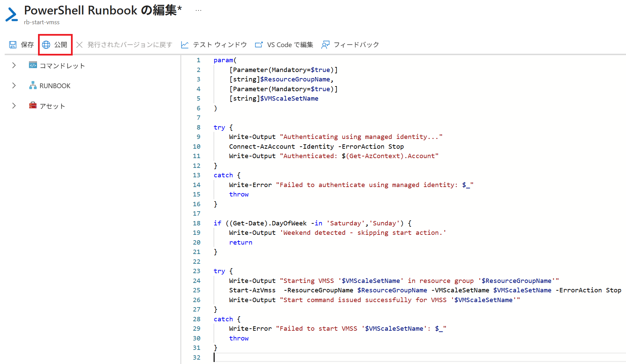The width and height of the screenshot is (626, 364).
Task: Click the RUNBOOK hierarchy icon
Action: (33, 85)
